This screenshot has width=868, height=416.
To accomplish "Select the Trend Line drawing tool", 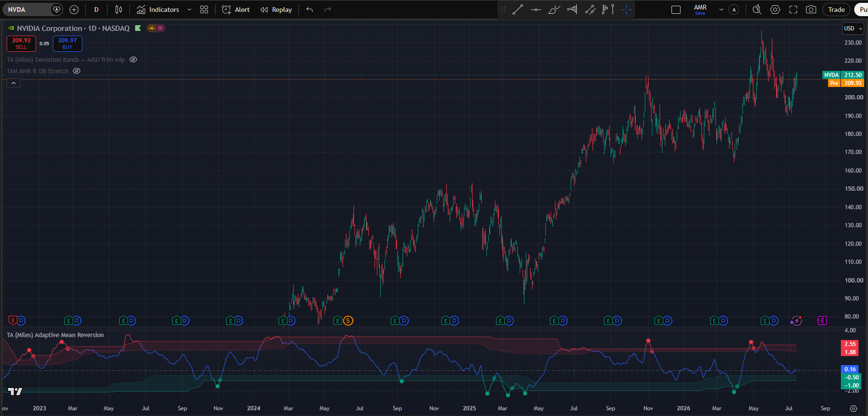I will (518, 10).
